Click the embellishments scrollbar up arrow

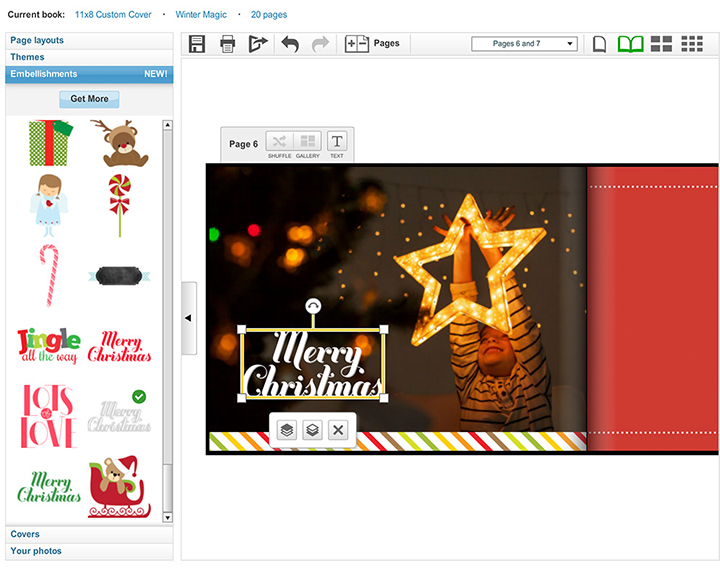tap(168, 125)
